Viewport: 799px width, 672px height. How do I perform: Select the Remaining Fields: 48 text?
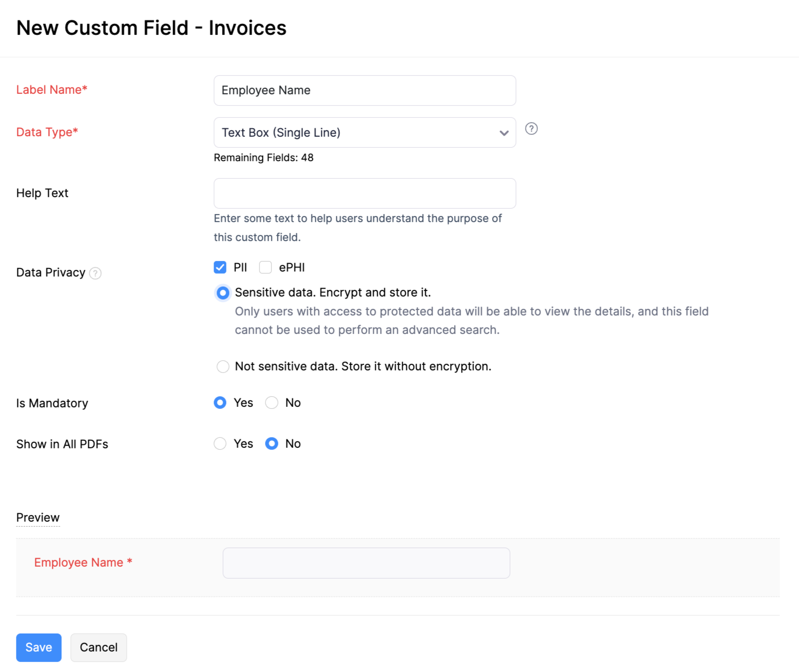point(264,157)
